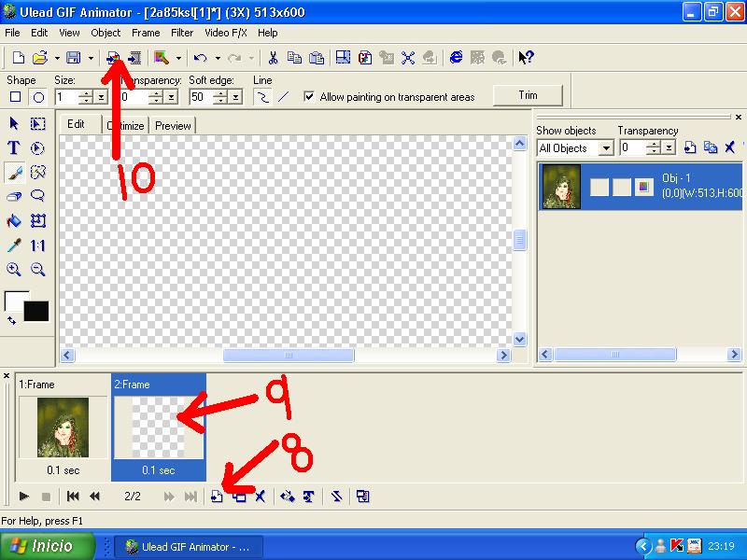Select the Zoom In magnifier tool
This screenshot has width=747, height=560.
(x=14, y=270)
